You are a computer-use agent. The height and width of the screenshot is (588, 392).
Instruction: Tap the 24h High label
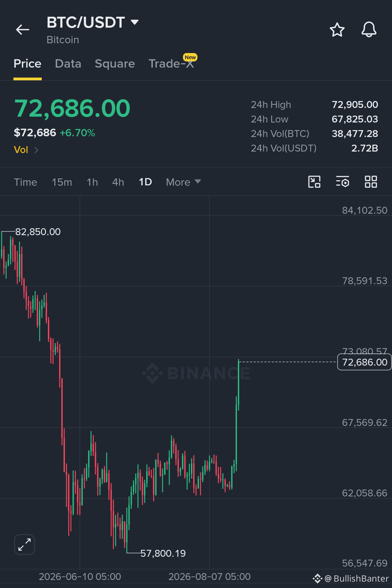[x=271, y=105]
